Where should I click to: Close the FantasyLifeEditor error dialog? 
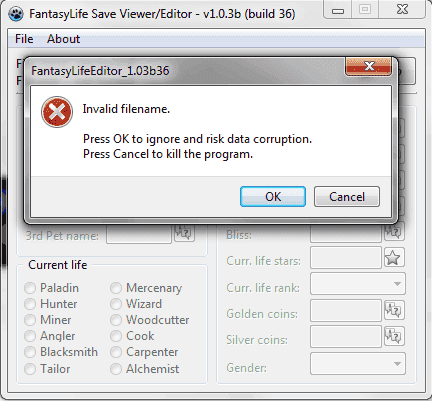(x=368, y=66)
